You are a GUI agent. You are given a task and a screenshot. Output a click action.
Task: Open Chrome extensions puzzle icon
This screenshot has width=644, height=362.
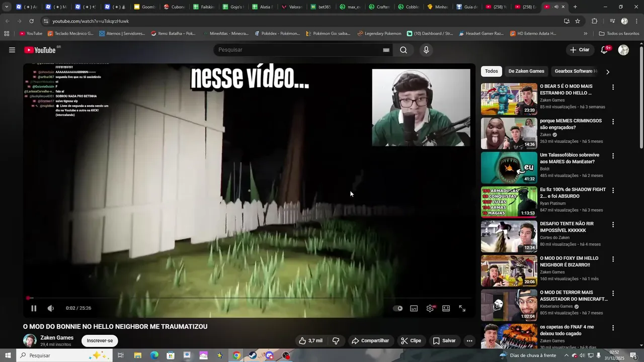point(594,21)
